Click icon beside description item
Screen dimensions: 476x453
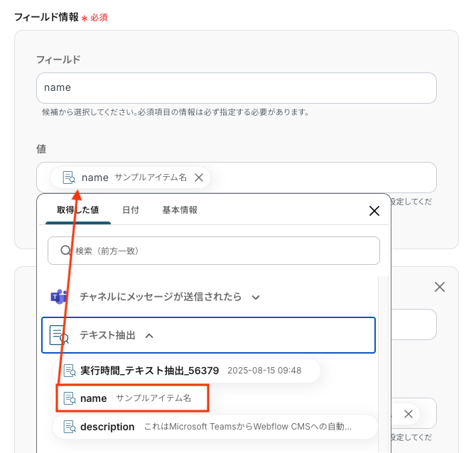click(x=70, y=427)
